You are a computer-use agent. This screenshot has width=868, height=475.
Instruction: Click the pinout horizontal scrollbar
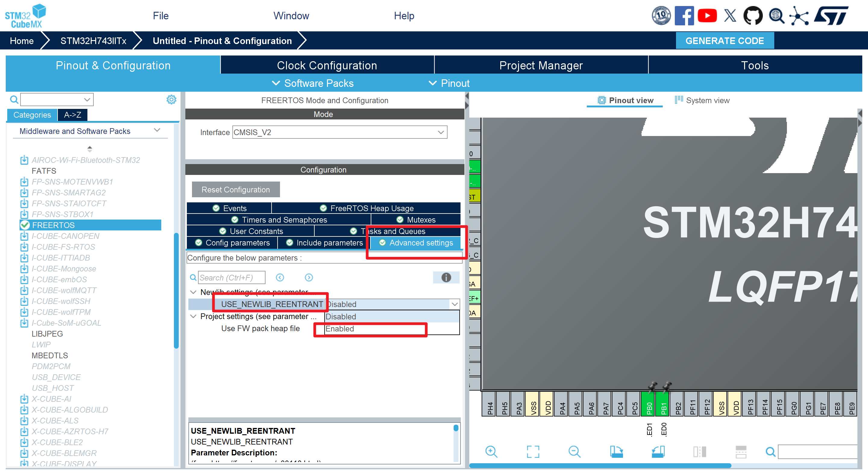(600, 466)
